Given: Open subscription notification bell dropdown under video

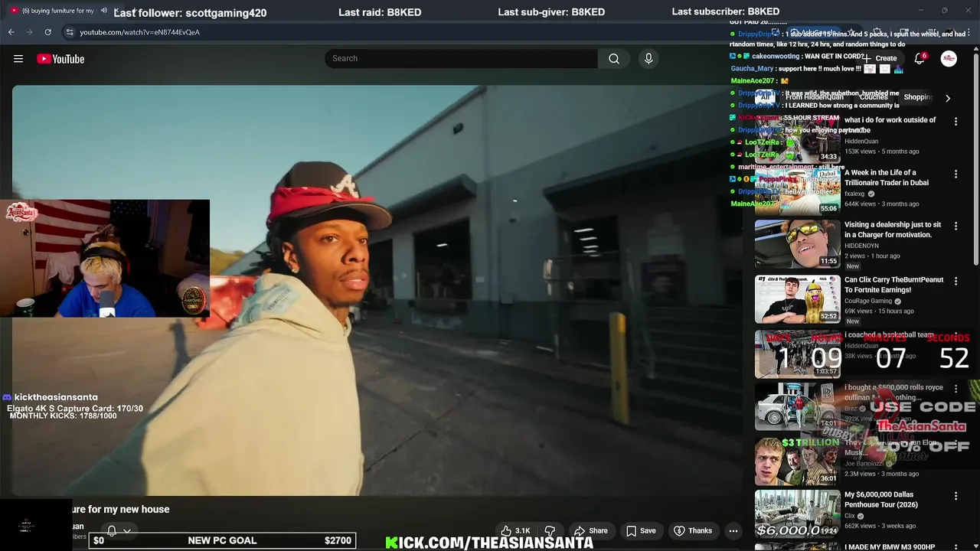Looking at the screenshot, I should click(119, 530).
